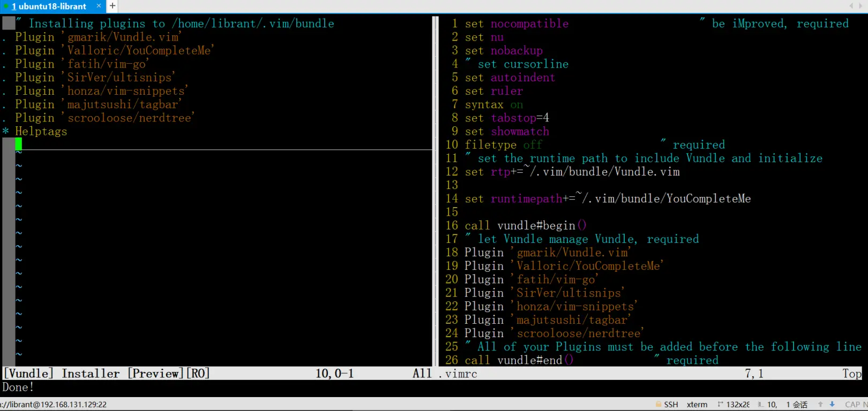Click the librant@192.168.131.129:22 connection address
Screen dimensions: 868x411
pos(54,405)
